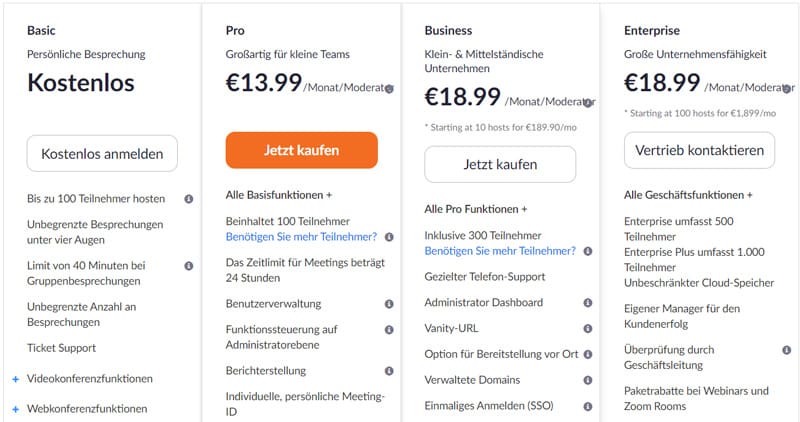
Task: Click info icon next to Funktionssteuerung auf Administratorebene
Action: 389,329
